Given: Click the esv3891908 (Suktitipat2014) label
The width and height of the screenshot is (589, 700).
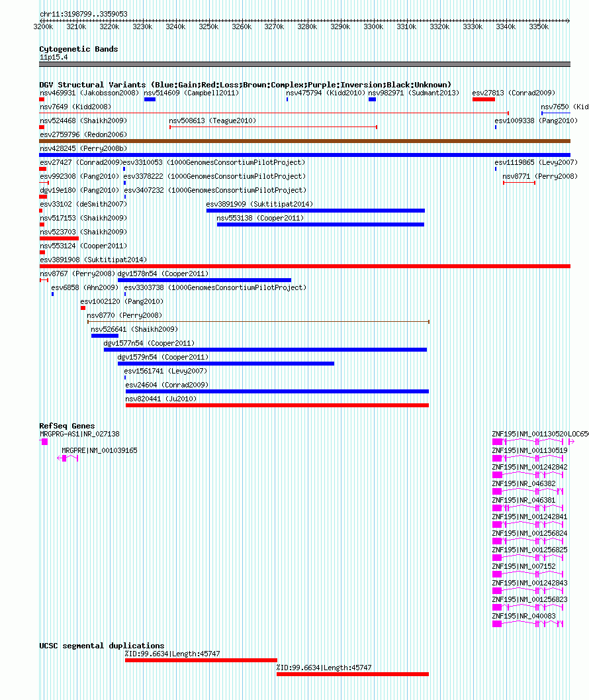Looking at the screenshot, I should point(93,260).
